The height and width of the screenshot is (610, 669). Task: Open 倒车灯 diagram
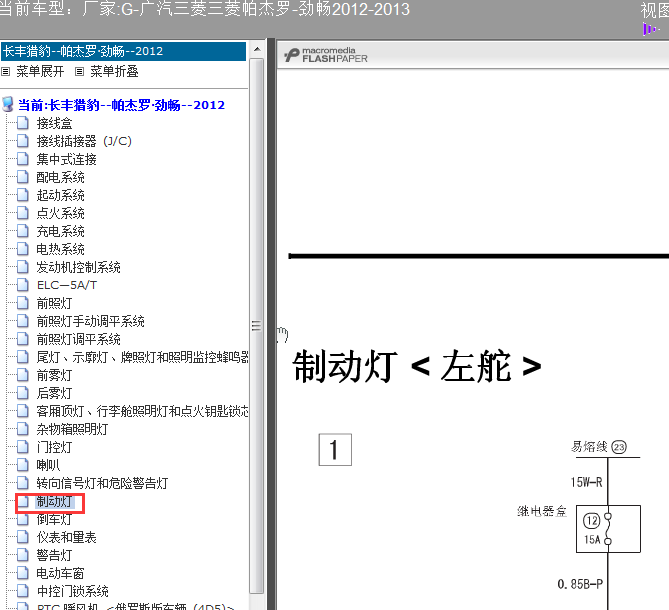[x=54, y=520]
